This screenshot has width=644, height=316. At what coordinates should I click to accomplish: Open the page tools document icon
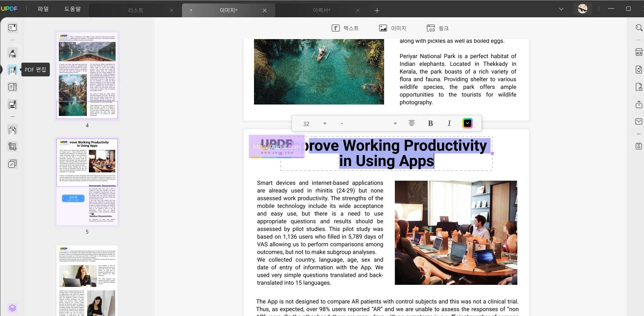pos(12,130)
